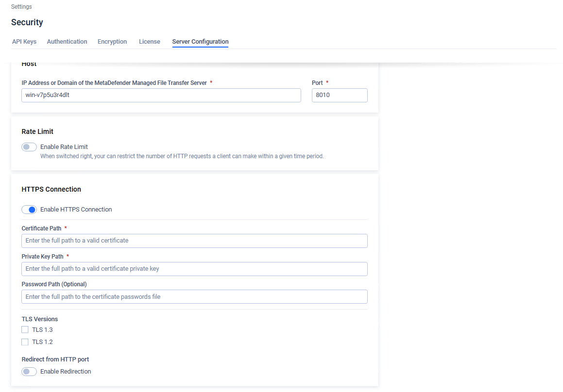Click the "Enable Rate Limit" label text

[x=64, y=147]
